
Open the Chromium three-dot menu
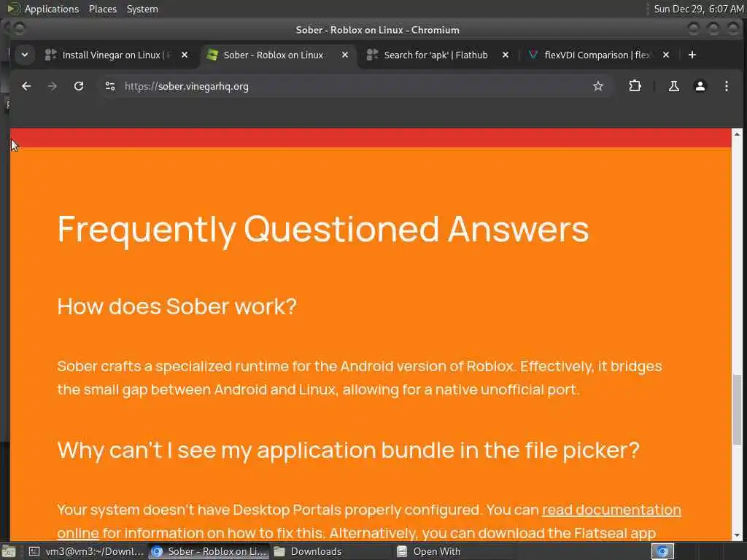[x=726, y=86]
